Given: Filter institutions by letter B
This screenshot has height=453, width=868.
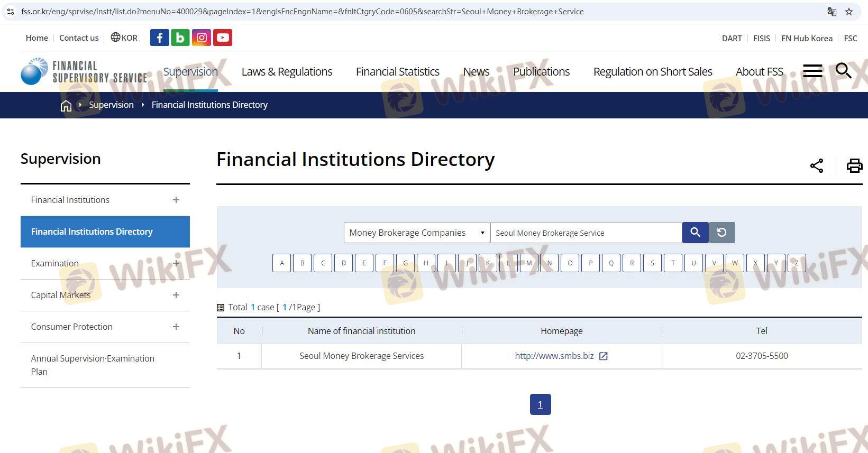Looking at the screenshot, I should click(x=303, y=263).
